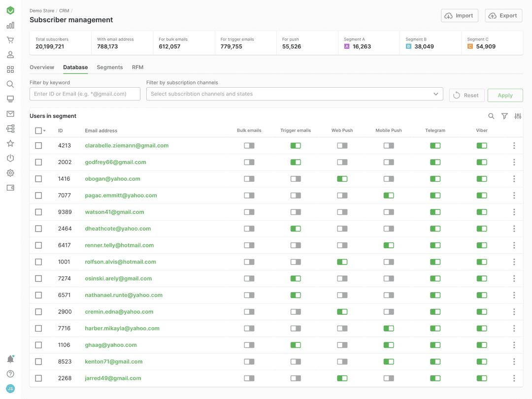Viewport: 532px width, 399px height.
Task: Click the filter by keyword input field
Action: coord(85,94)
